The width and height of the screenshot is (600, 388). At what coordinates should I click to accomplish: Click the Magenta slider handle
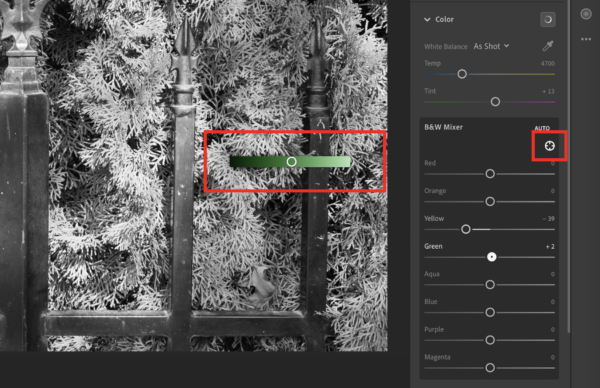[x=490, y=368]
